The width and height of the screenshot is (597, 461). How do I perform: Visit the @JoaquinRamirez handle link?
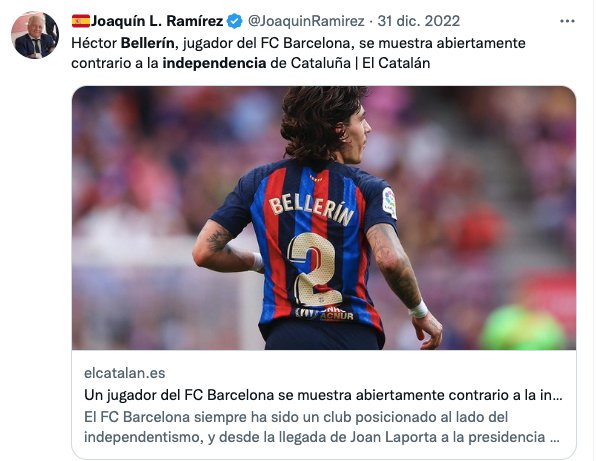[306, 21]
